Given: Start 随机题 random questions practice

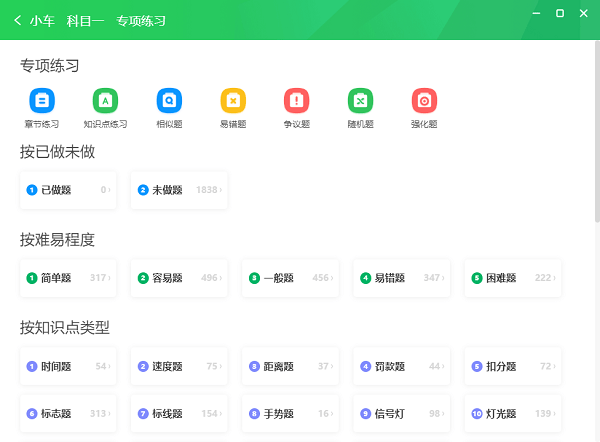Looking at the screenshot, I should [360, 101].
